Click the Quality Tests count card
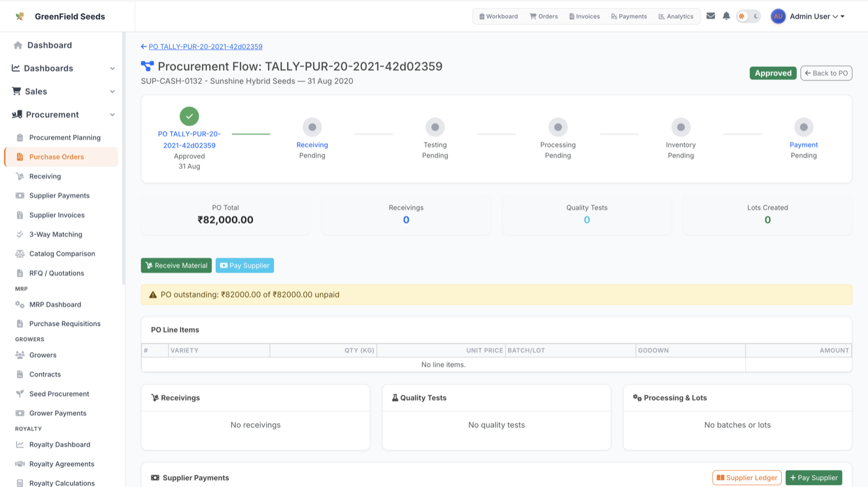 coord(587,215)
